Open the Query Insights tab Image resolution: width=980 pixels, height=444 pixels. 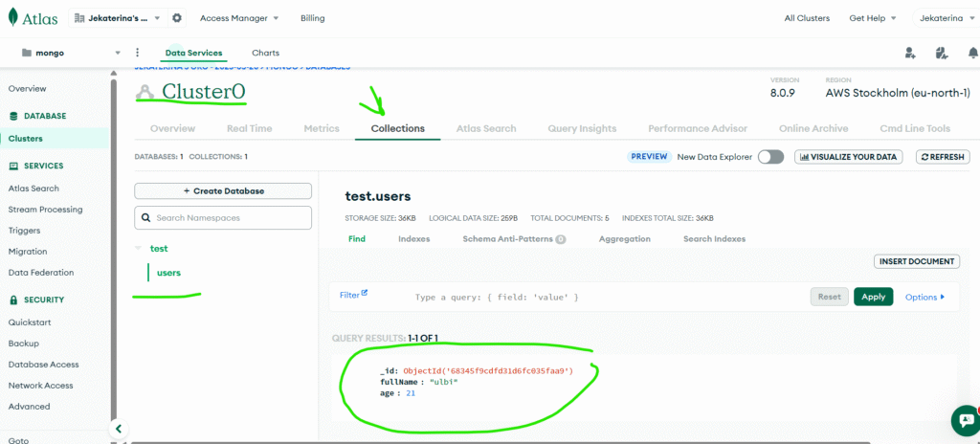(x=582, y=128)
